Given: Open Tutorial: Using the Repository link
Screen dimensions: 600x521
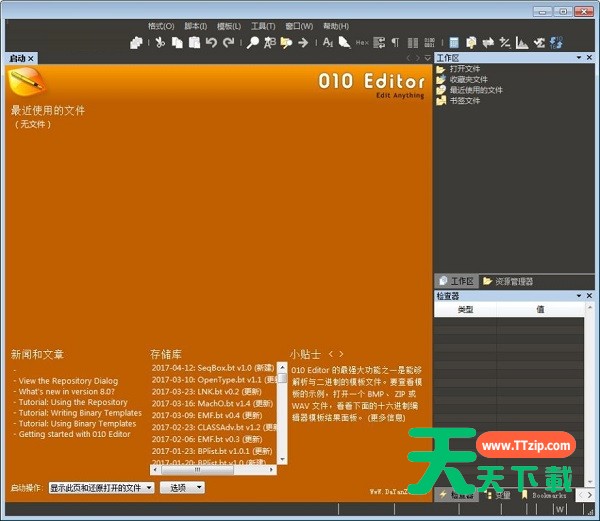Looking at the screenshot, I should tap(73, 402).
